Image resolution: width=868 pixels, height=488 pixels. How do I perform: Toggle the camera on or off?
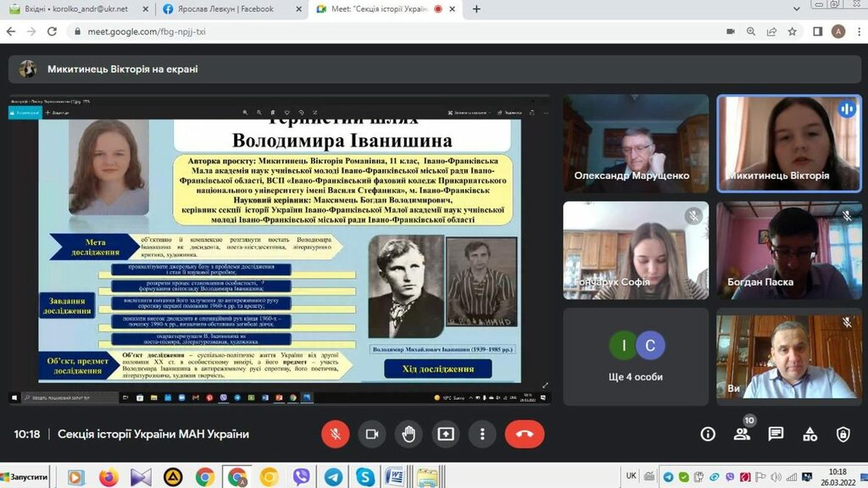click(x=371, y=434)
